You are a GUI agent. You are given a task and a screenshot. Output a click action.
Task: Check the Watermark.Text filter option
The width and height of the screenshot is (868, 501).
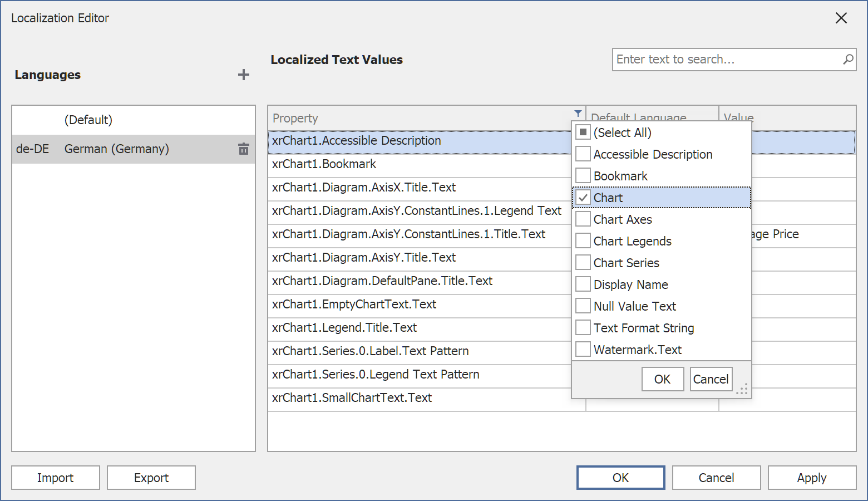[x=583, y=350]
